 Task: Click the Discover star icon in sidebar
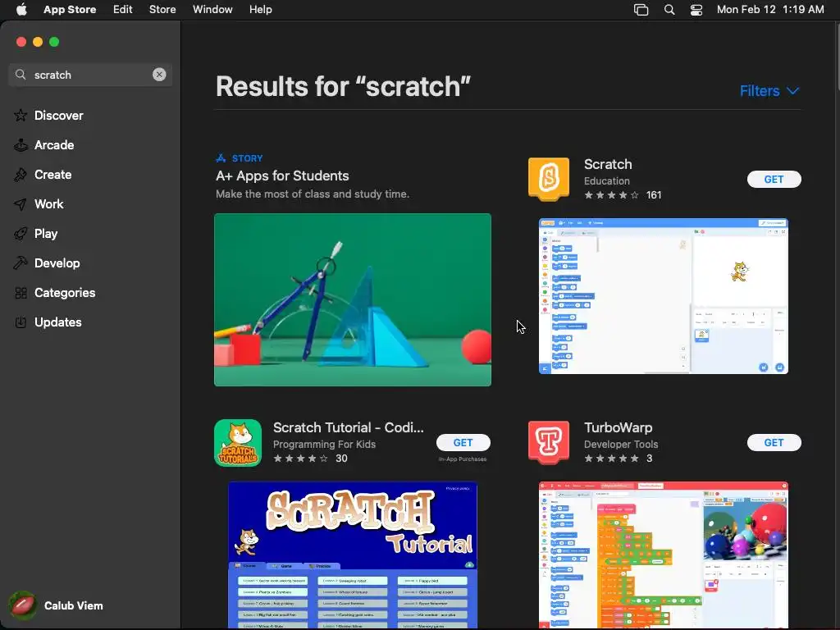[21, 115]
